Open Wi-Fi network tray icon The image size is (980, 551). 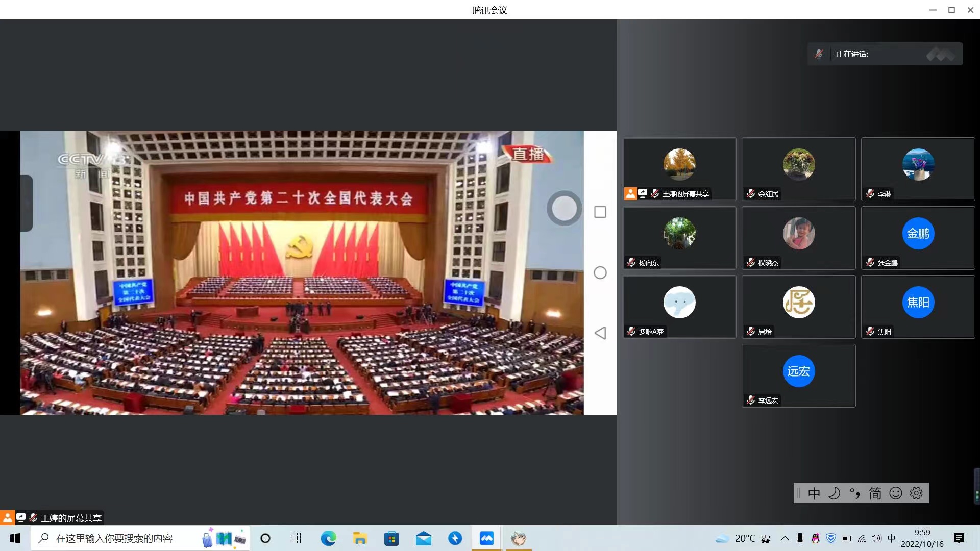click(862, 538)
